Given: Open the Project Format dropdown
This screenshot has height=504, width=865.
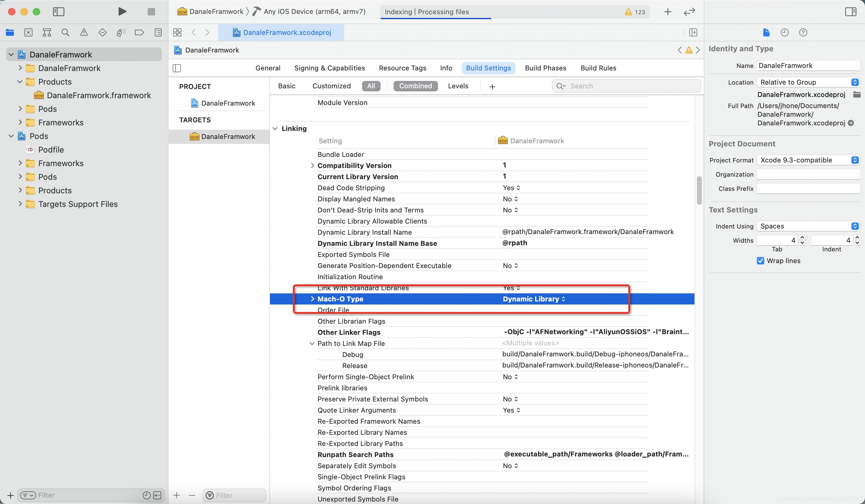Looking at the screenshot, I should coord(808,160).
